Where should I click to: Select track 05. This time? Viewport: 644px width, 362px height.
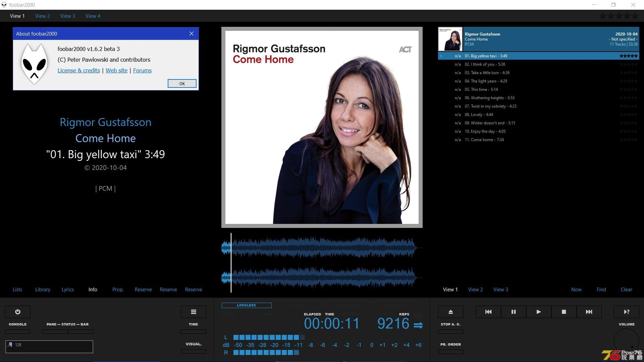point(539,89)
